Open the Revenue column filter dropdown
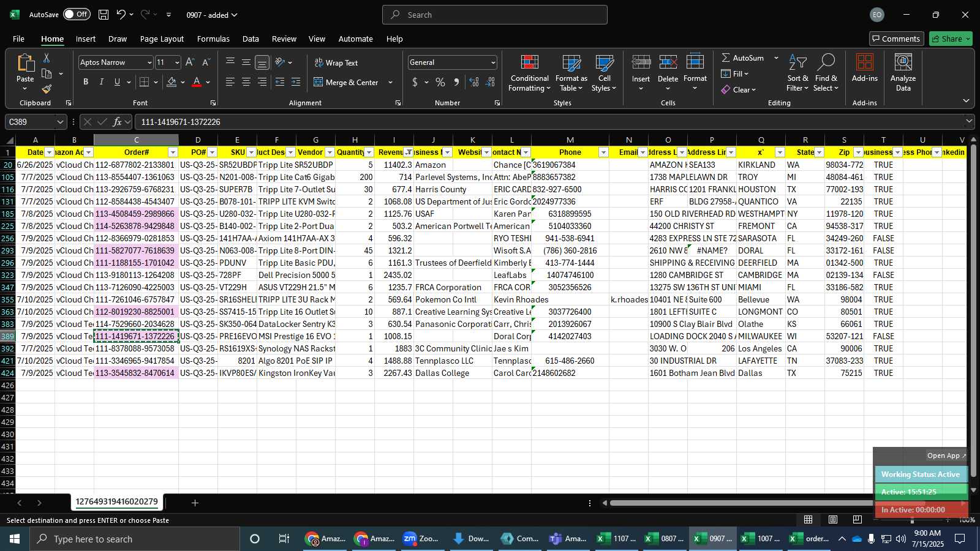The height and width of the screenshot is (551, 980). (x=408, y=152)
